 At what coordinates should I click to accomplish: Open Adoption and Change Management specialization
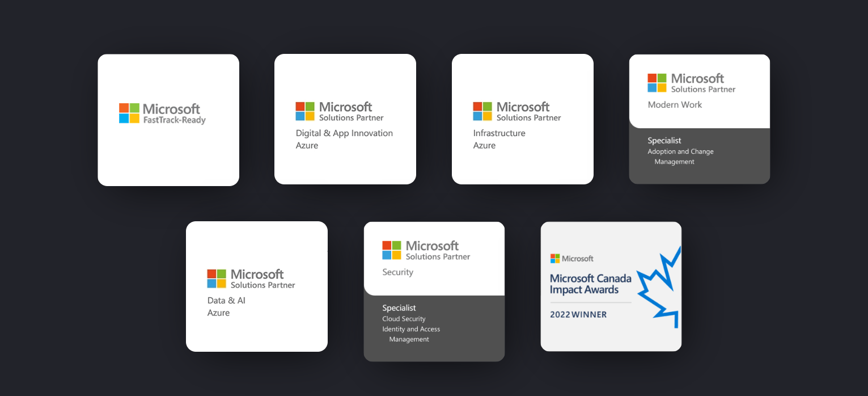pyautogui.click(x=680, y=157)
